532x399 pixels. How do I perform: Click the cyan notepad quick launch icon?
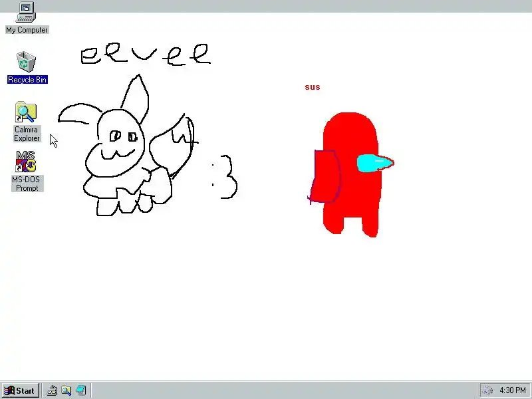pyautogui.click(x=81, y=390)
